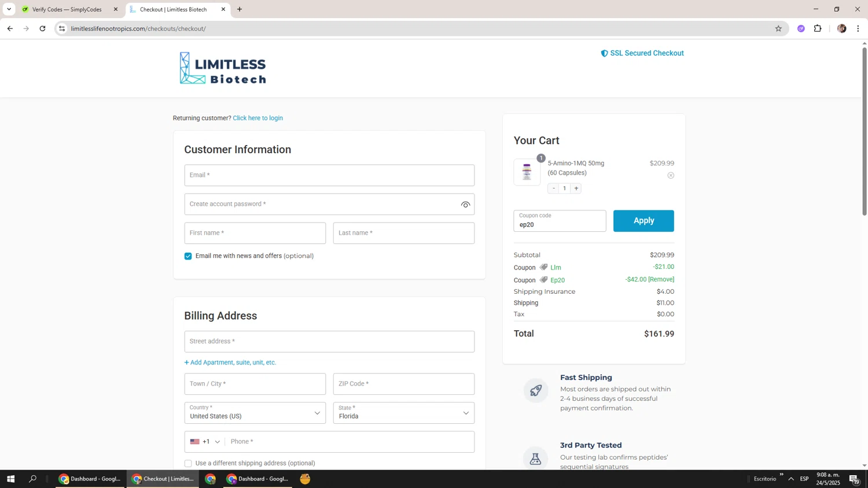This screenshot has width=868, height=488.
Task: Open the Country dropdown
Action: point(255,413)
